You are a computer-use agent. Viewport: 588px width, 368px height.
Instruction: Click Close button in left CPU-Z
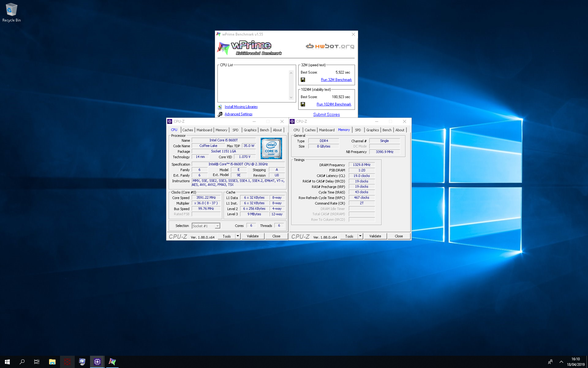coord(276,236)
